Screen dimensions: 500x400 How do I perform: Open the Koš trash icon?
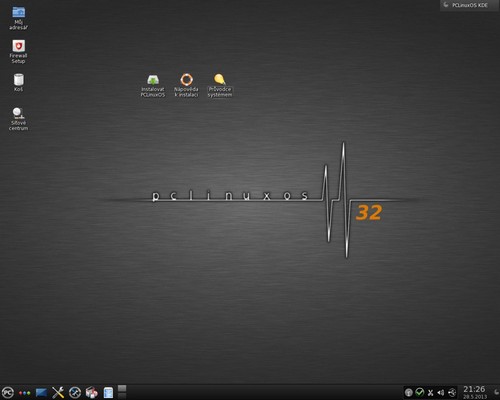[18, 80]
